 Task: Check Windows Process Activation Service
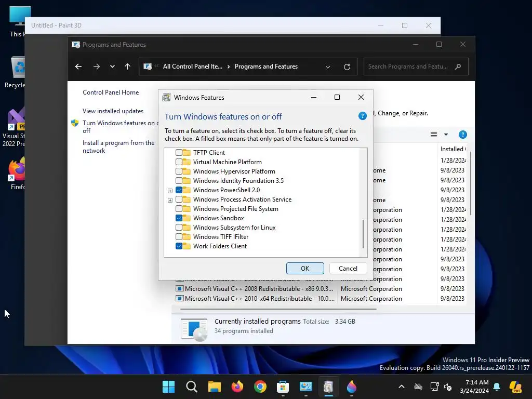coord(179,199)
